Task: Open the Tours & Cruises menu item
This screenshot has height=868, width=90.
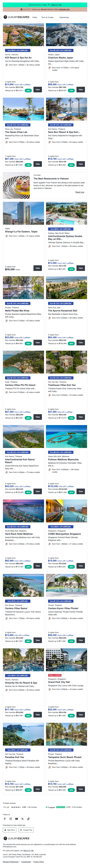Action: tap(47, 17)
